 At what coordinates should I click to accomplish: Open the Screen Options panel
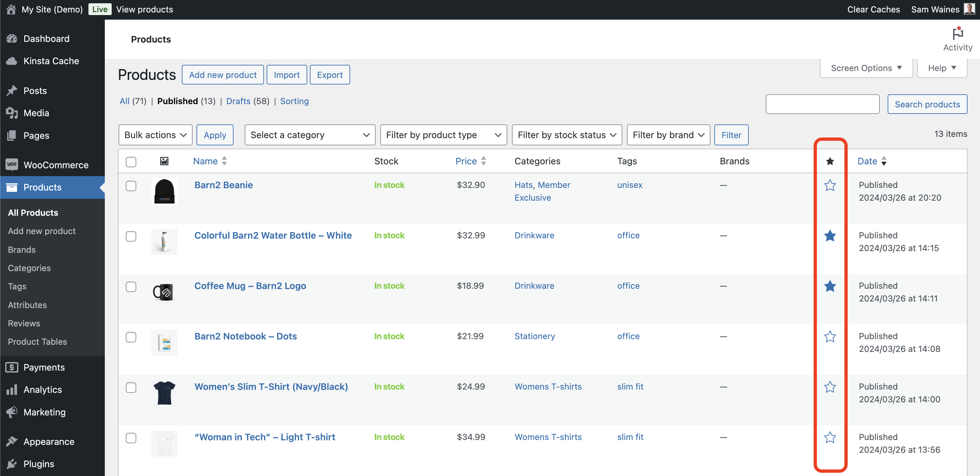click(865, 68)
